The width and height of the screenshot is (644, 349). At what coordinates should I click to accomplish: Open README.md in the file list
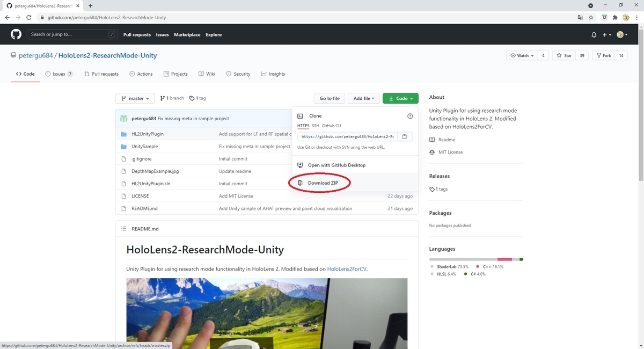144,208
